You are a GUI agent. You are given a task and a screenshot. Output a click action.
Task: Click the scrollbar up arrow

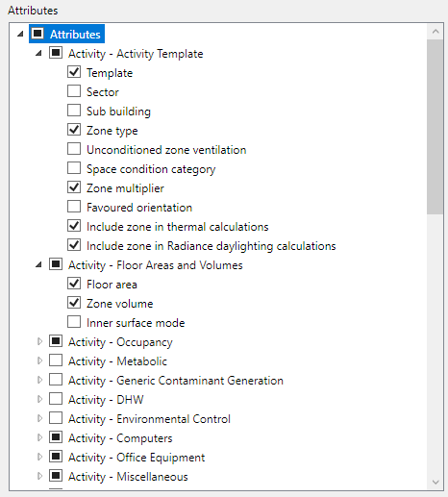(436, 32)
